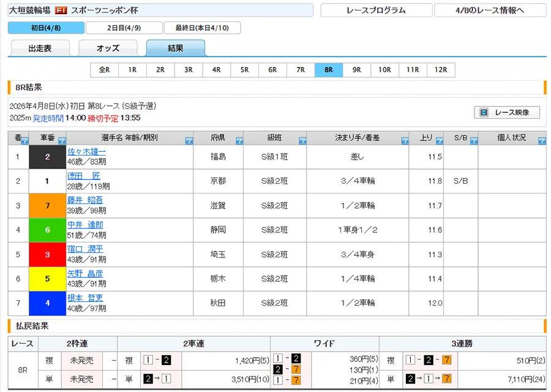Open the レースプログラム page
551x392 pixels.
click(x=375, y=10)
